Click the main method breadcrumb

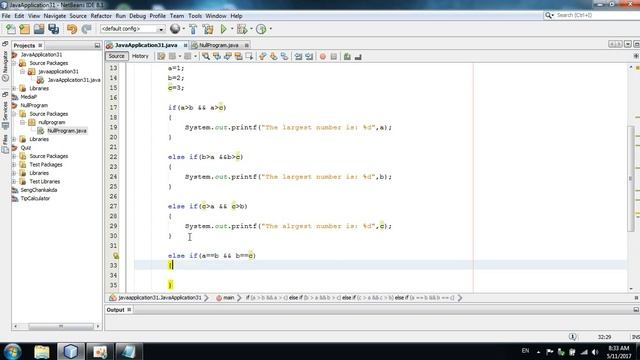(x=225, y=298)
